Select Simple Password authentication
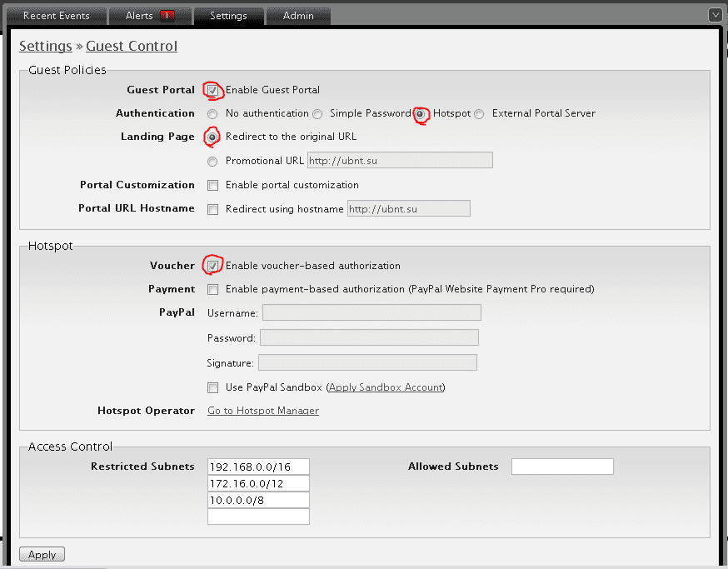The width and height of the screenshot is (728, 569). pos(317,114)
